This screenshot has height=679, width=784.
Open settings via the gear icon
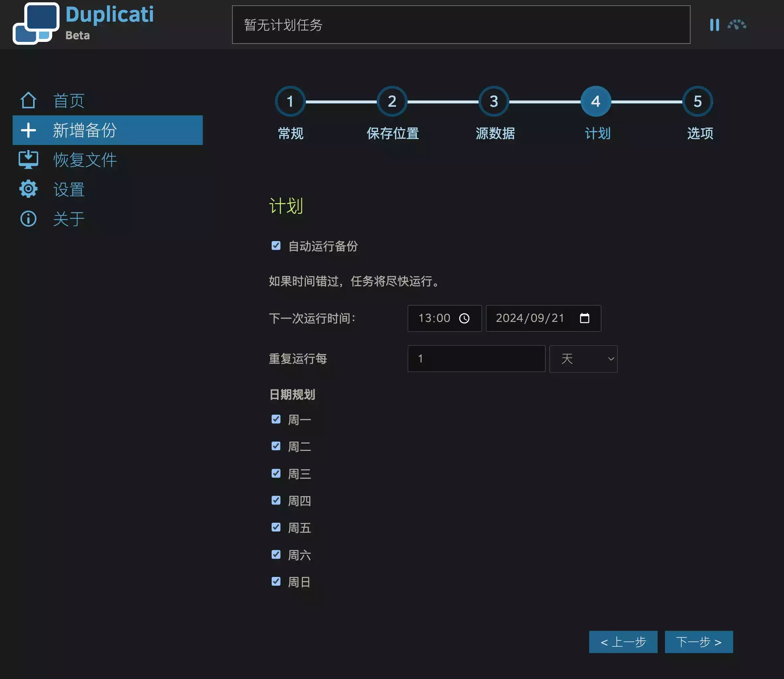pos(28,189)
